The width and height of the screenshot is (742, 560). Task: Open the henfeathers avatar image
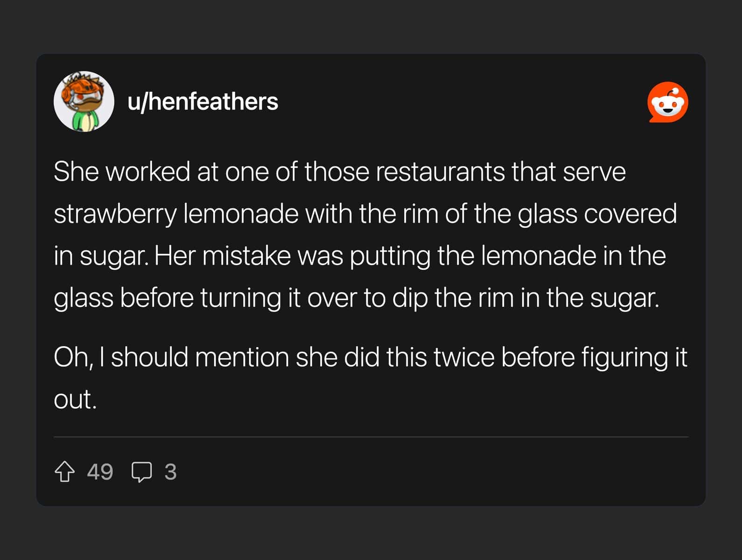tap(84, 102)
